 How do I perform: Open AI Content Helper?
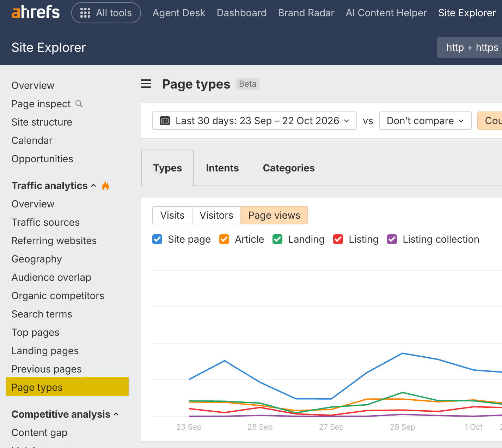(x=386, y=13)
